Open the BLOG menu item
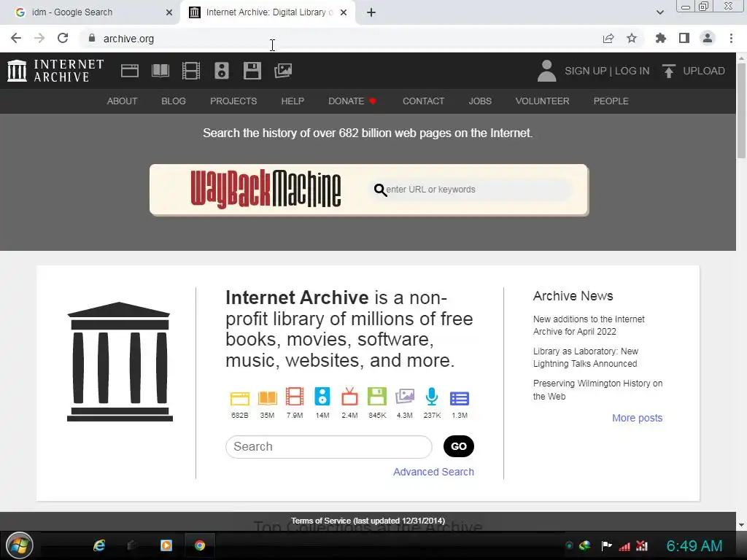747x560 pixels. click(x=174, y=101)
